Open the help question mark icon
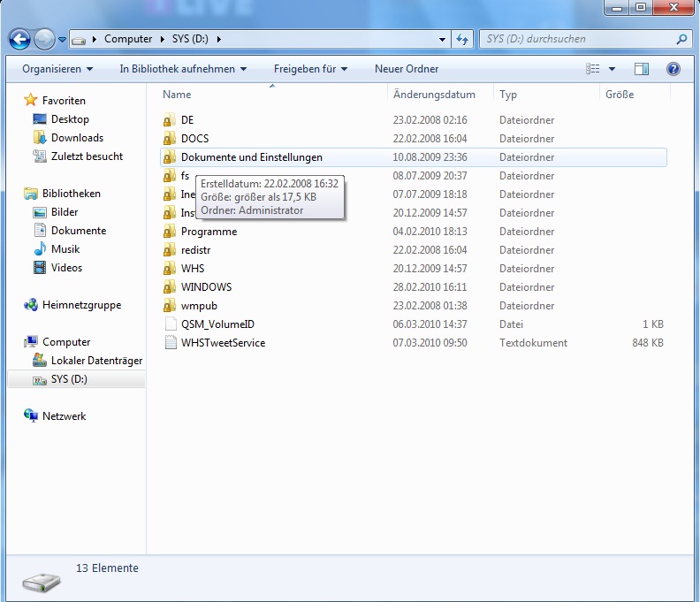This screenshot has width=700, height=602. (x=673, y=69)
